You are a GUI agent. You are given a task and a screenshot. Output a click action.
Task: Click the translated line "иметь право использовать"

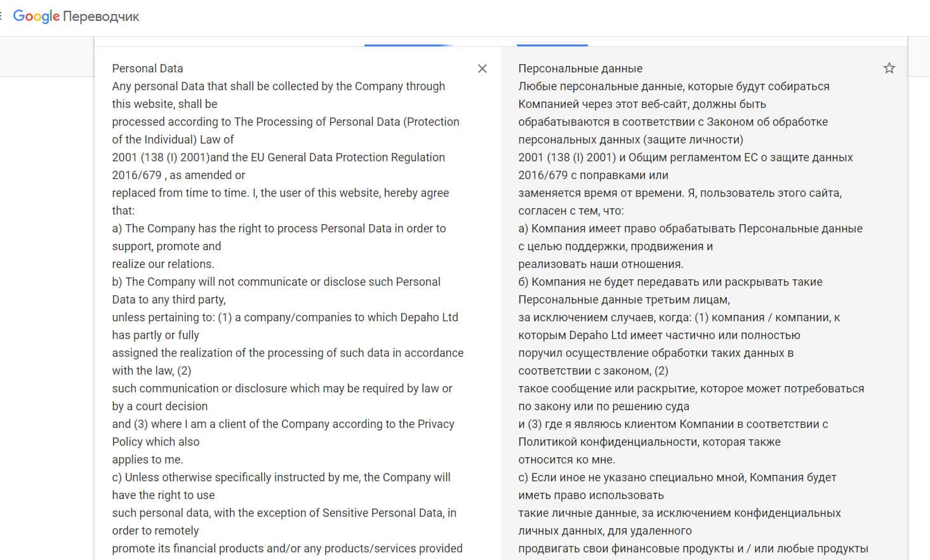[x=590, y=495]
